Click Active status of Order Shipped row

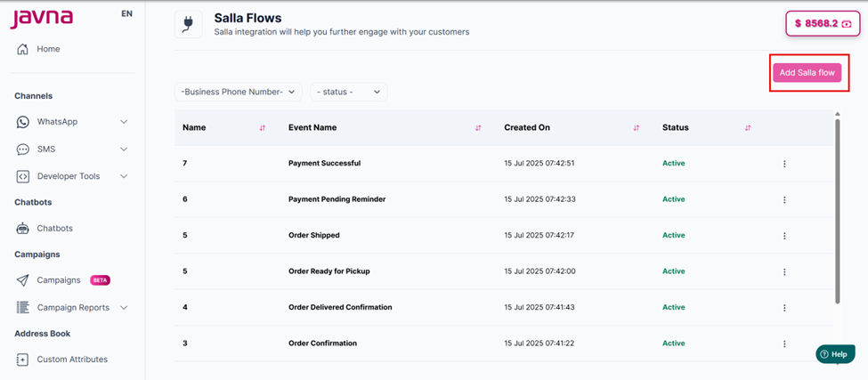coord(674,236)
